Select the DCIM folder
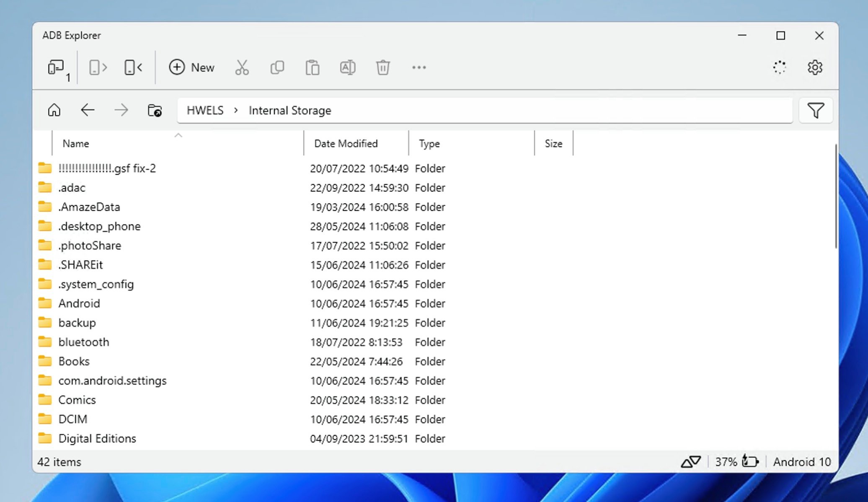The image size is (868, 502). click(x=73, y=419)
